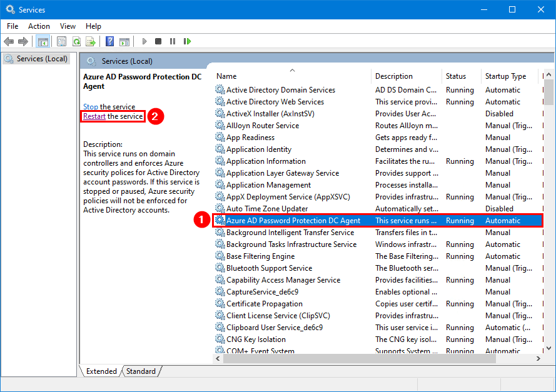Sort by the Status column header
556x392 pixels.
(x=462, y=76)
